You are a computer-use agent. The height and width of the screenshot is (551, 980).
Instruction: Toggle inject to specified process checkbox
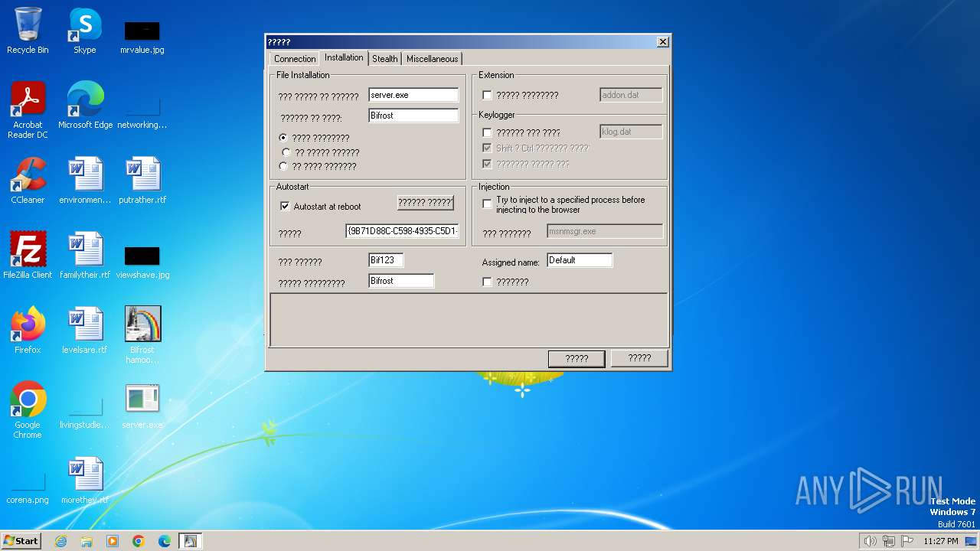pyautogui.click(x=487, y=204)
